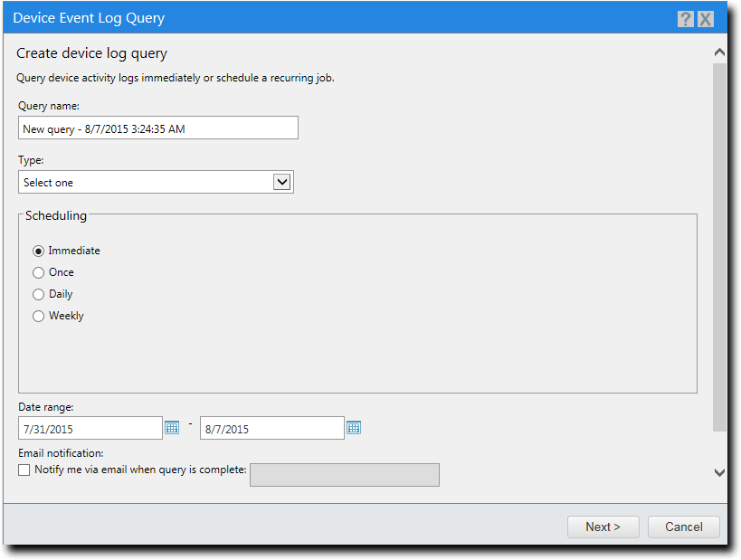This screenshot has height=560, width=741.
Task: Click the Query name input field
Action: (x=158, y=128)
